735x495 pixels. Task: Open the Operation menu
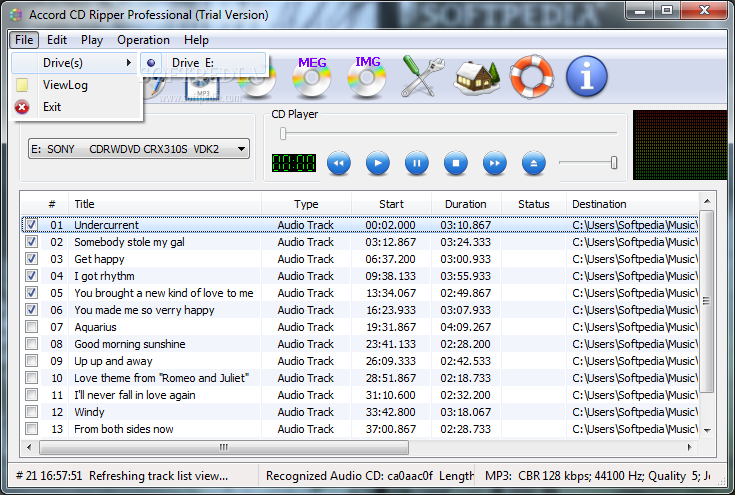(143, 40)
